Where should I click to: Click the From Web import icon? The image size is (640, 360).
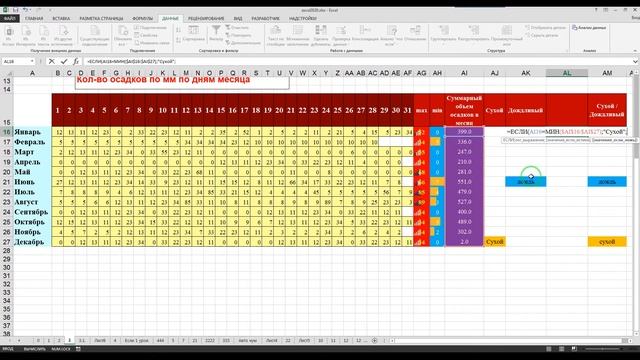tap(26, 36)
